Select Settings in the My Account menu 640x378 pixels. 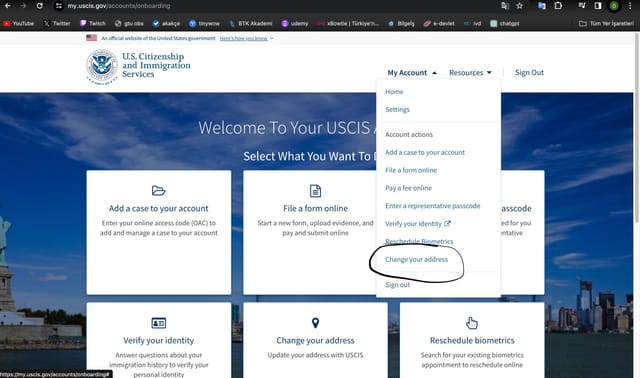[x=397, y=109]
